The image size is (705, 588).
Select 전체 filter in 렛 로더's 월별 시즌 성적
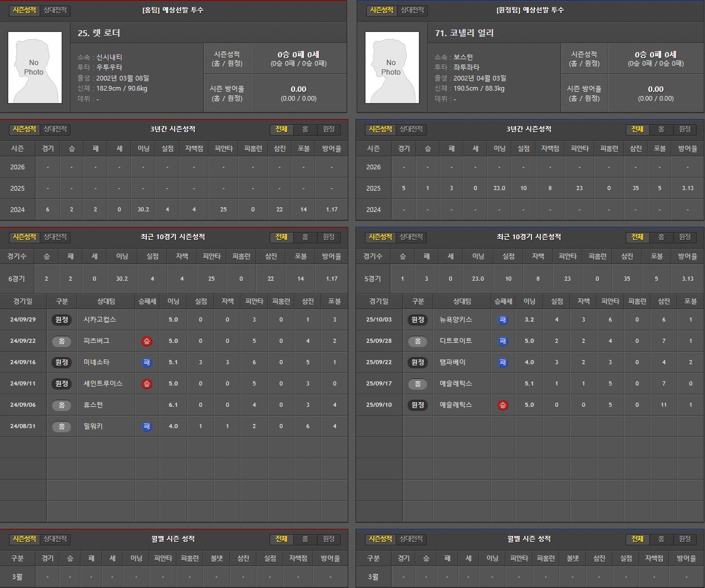[x=281, y=539]
